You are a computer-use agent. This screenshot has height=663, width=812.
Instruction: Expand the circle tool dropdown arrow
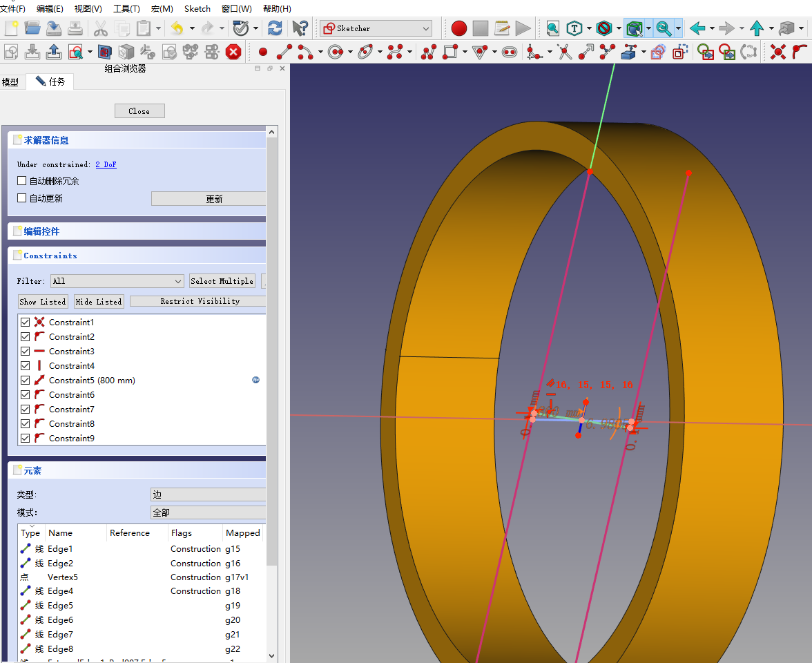(x=351, y=52)
